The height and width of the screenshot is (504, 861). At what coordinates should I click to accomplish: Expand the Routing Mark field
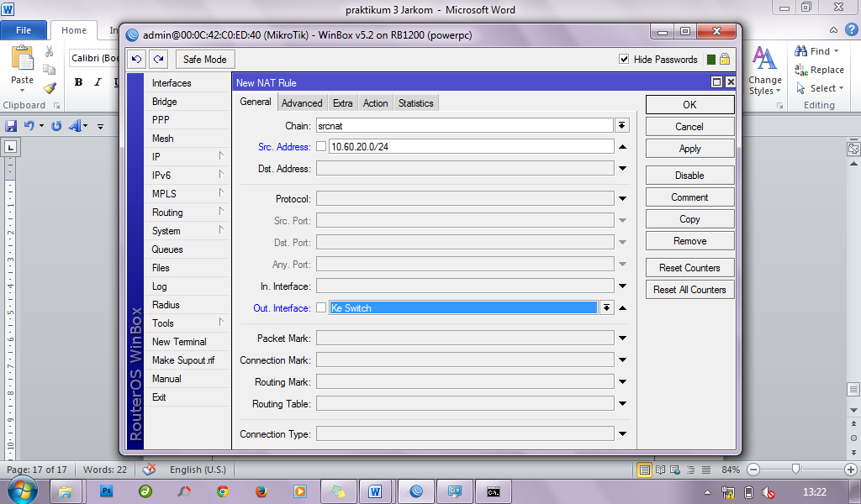click(x=623, y=381)
